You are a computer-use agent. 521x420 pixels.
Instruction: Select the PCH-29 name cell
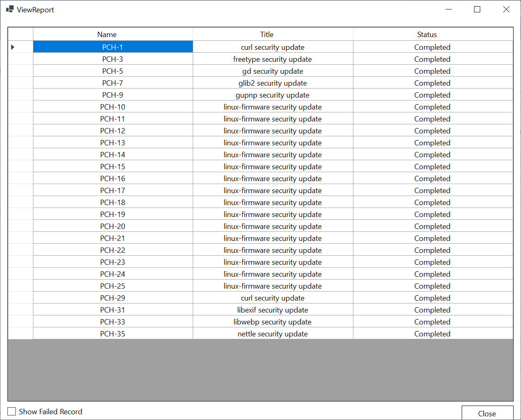(x=112, y=298)
